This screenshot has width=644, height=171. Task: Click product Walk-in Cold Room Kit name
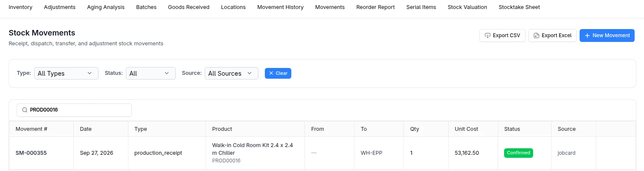[x=252, y=149]
